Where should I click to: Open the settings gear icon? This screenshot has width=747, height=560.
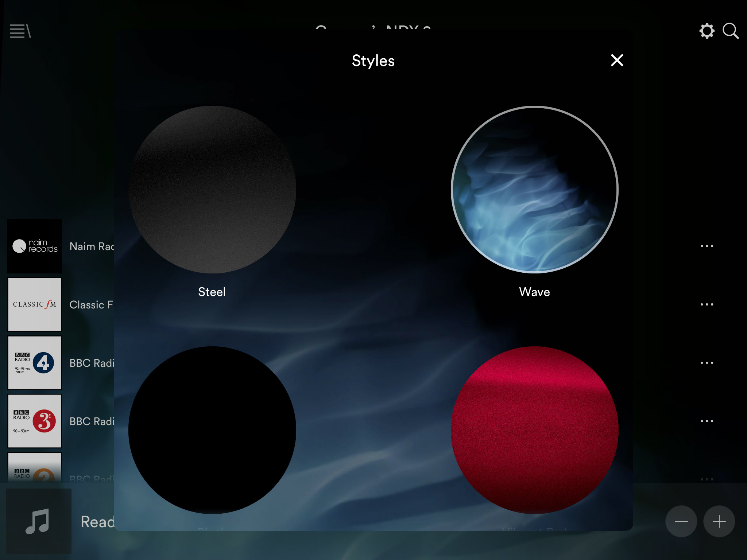click(x=707, y=31)
